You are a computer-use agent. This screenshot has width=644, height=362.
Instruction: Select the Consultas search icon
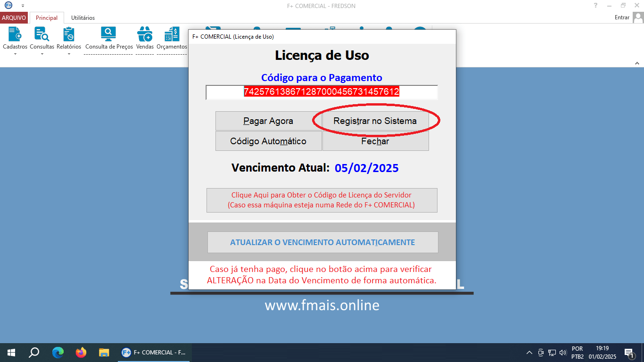(41, 33)
